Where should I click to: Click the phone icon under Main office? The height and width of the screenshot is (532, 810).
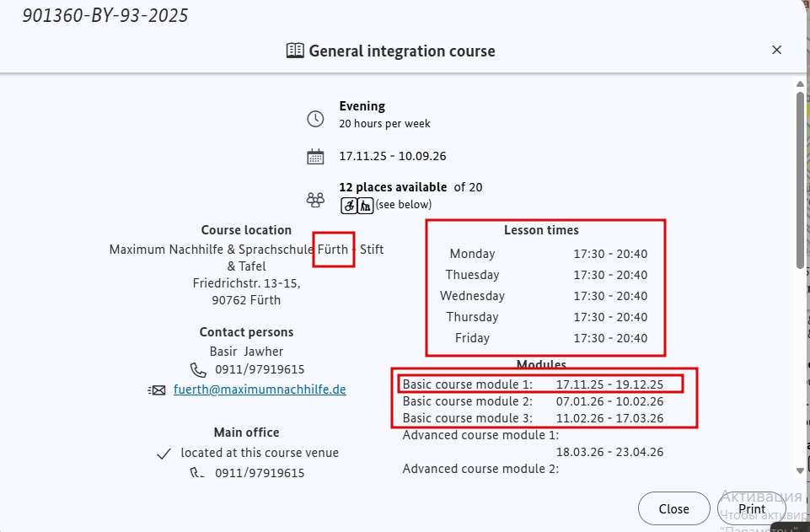click(x=198, y=473)
